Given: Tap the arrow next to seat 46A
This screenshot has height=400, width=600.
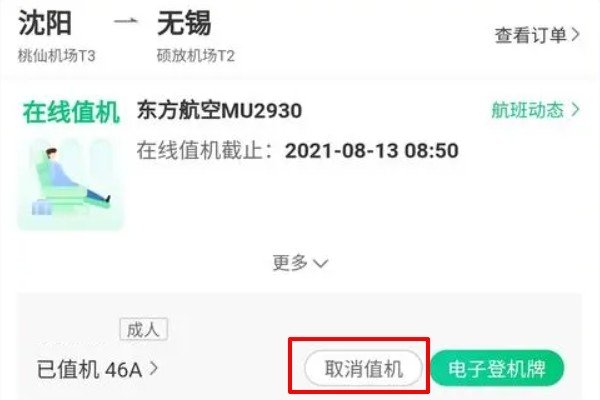Looking at the screenshot, I should pos(154,369).
